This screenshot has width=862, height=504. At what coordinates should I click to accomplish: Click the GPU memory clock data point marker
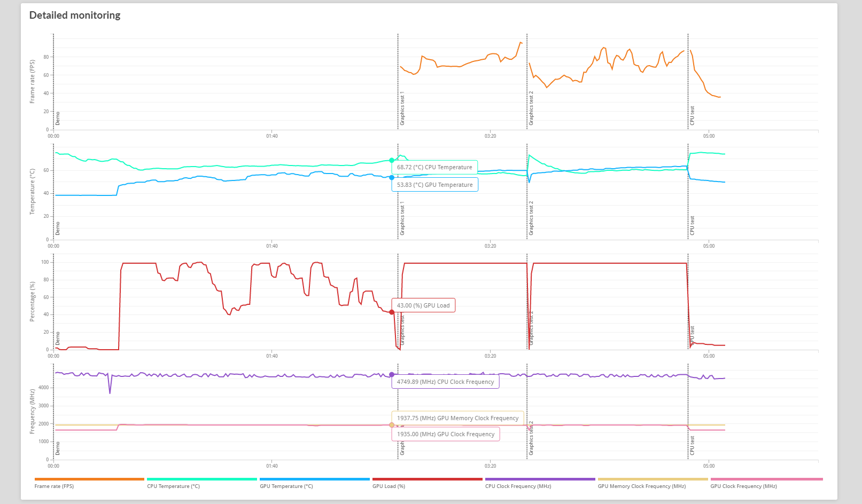coord(392,425)
